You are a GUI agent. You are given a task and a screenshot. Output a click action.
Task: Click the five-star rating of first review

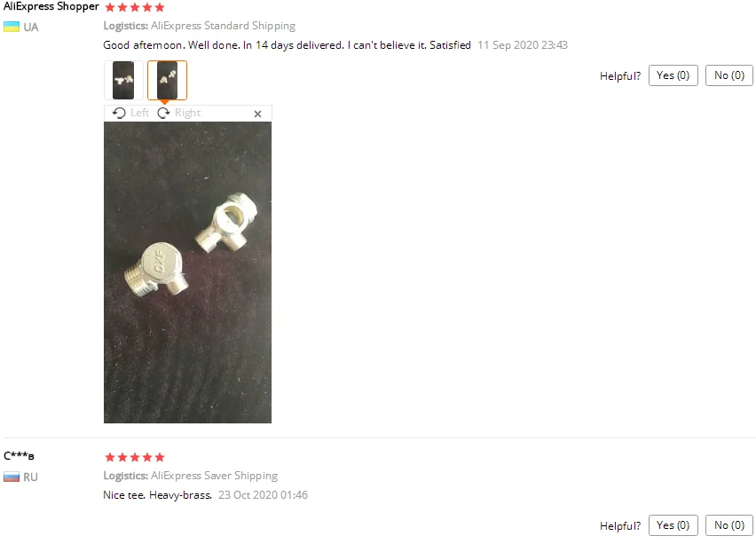(x=135, y=7)
